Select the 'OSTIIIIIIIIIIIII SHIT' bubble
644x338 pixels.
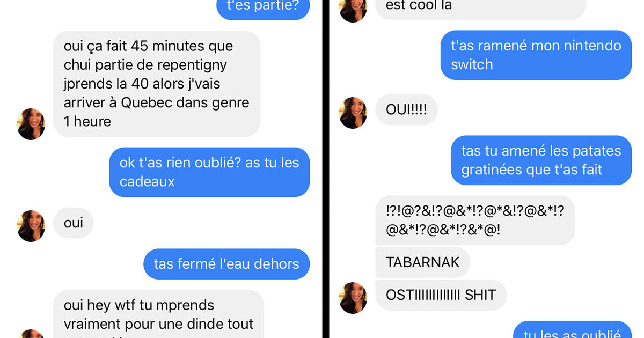pyautogui.click(x=441, y=295)
